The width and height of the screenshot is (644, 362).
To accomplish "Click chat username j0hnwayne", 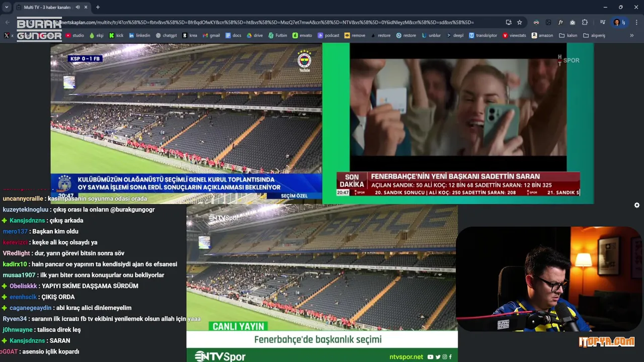I will click(x=18, y=330).
